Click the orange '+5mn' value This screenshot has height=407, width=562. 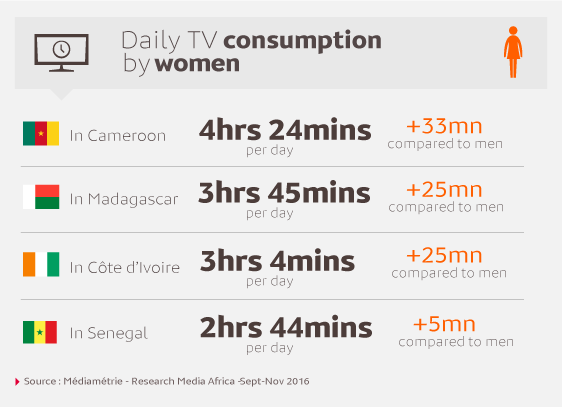pos(444,324)
